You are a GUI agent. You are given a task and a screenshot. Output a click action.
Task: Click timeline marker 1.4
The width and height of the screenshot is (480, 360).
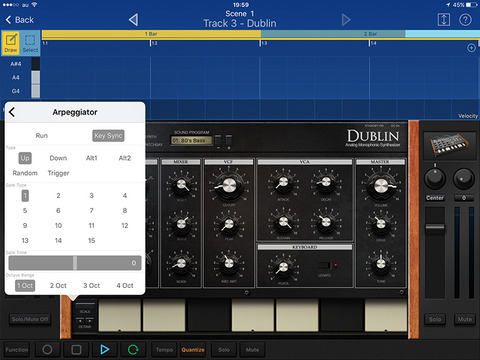click(373, 43)
